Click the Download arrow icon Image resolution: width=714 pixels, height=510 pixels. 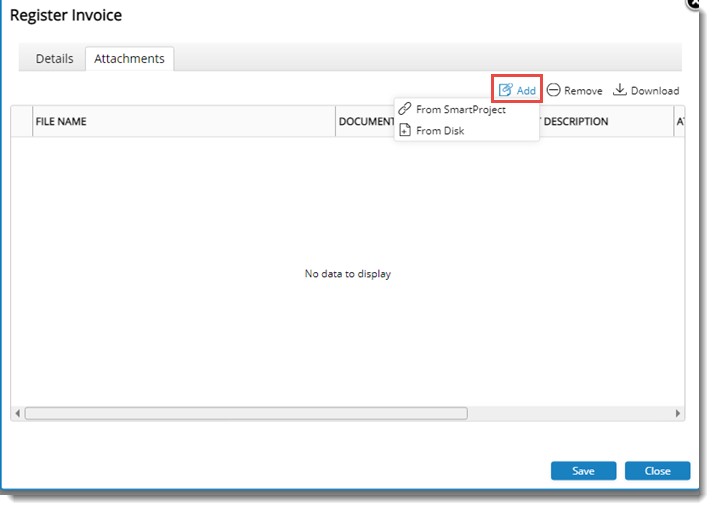620,90
